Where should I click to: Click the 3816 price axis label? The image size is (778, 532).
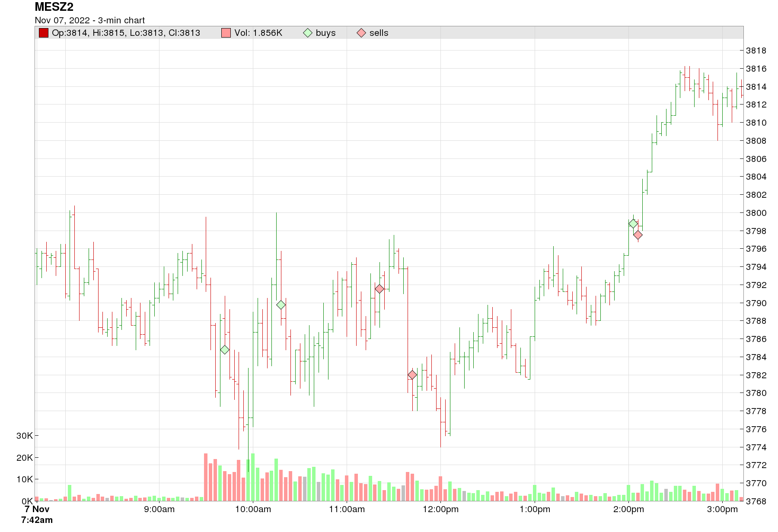tap(756, 69)
